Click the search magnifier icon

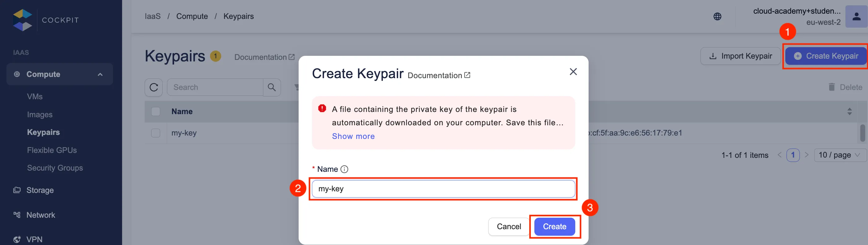(x=272, y=87)
